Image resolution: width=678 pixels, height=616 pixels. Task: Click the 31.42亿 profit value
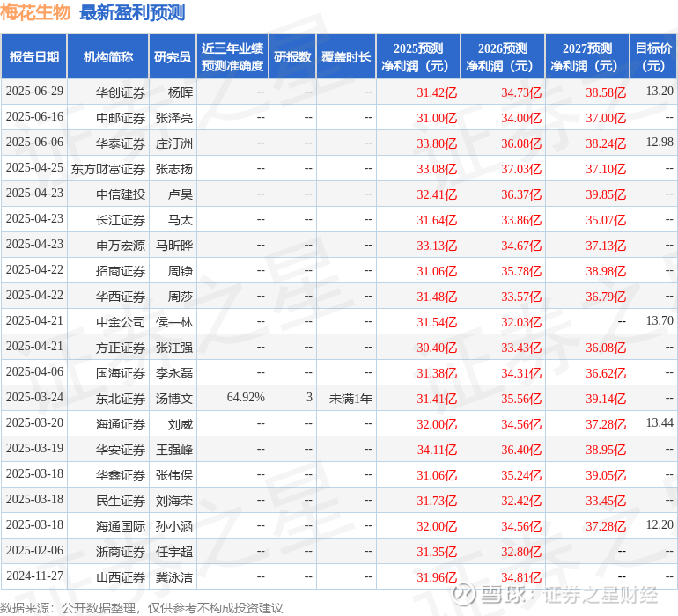437,92
